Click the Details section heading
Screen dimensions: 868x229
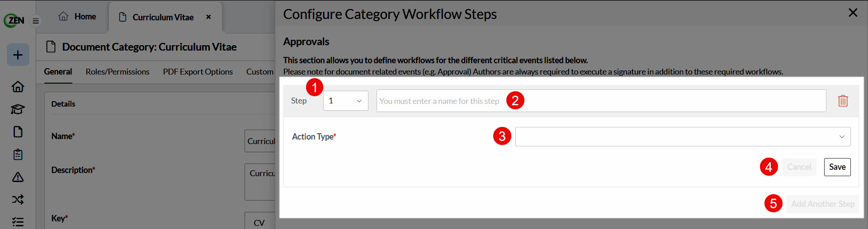click(63, 104)
